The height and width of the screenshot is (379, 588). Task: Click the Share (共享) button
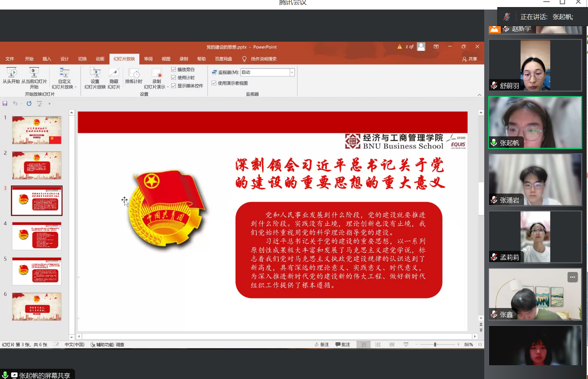tap(469, 59)
